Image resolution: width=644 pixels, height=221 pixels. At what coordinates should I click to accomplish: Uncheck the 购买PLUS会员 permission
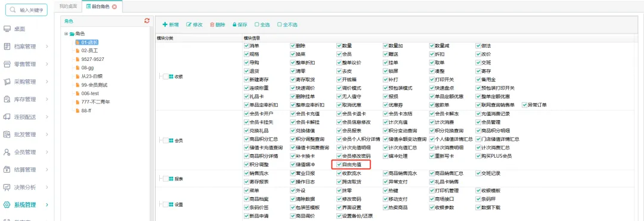pyautogui.click(x=478, y=156)
